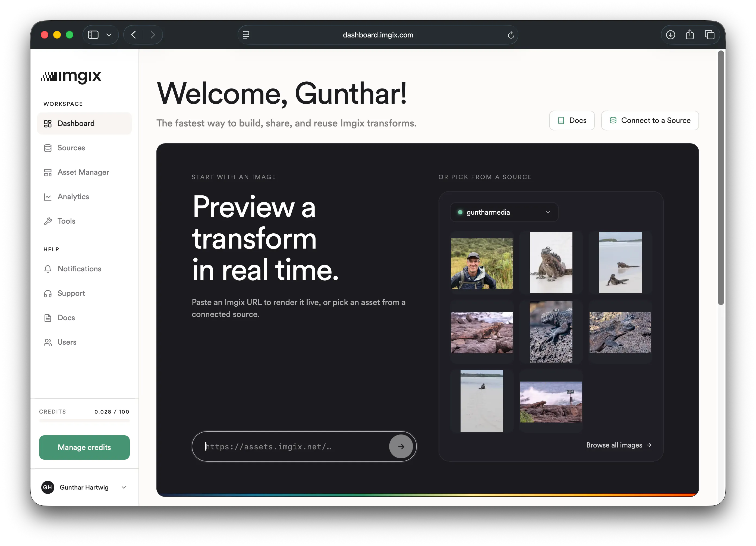Click the Docs button near the header

click(572, 120)
